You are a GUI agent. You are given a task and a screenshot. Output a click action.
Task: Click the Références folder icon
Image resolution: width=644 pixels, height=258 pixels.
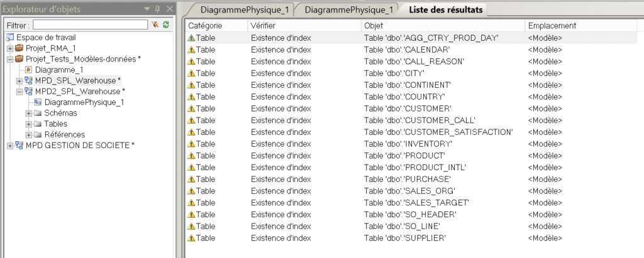tap(38, 134)
